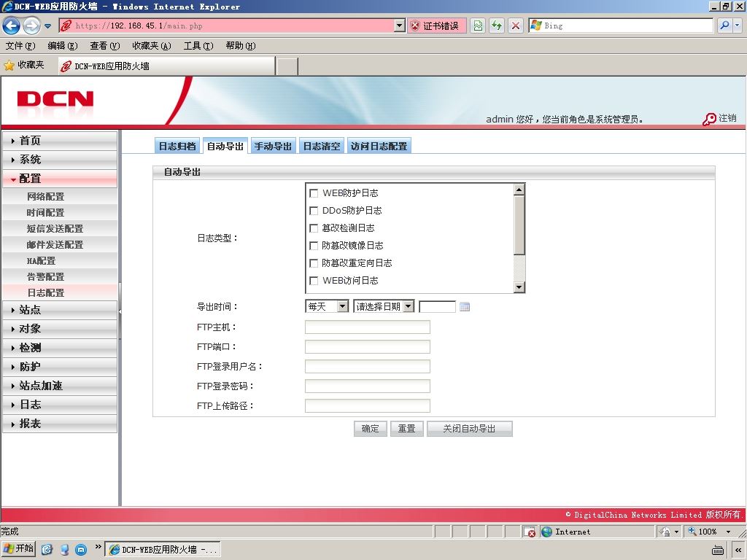Expand the 站点加速 sidebar section
The image size is (747, 560).
[x=60, y=386]
